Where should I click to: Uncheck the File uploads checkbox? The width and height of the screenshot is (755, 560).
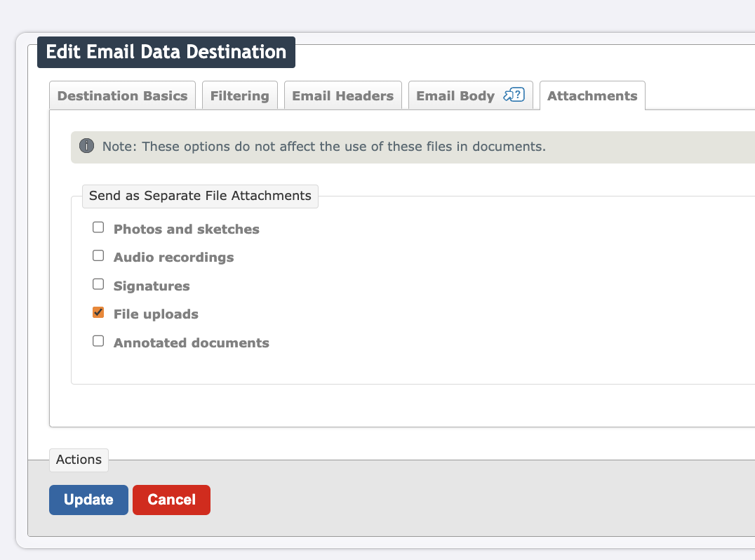click(98, 313)
